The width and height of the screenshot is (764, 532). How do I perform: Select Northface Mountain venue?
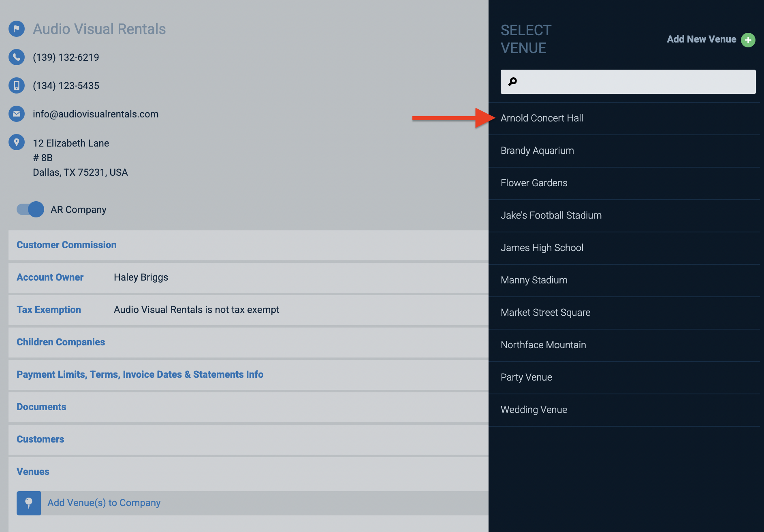pos(624,345)
